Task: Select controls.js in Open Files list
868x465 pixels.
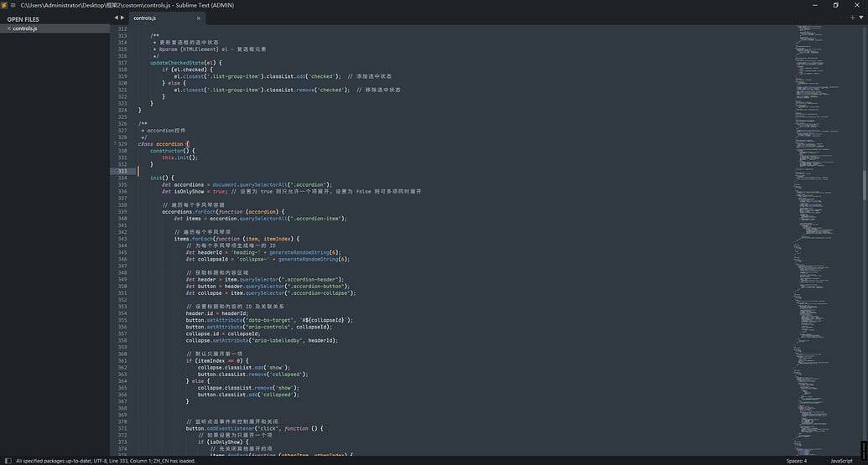Action: coord(25,28)
